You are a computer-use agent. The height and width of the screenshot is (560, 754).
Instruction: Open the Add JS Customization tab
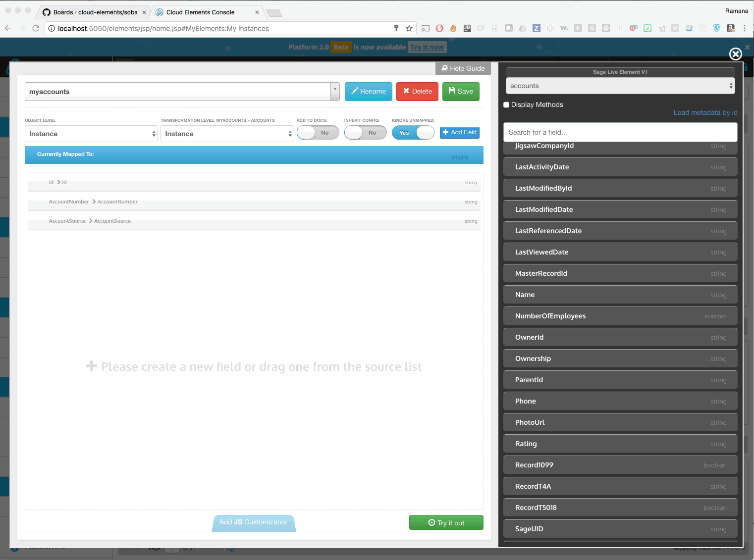pos(254,522)
